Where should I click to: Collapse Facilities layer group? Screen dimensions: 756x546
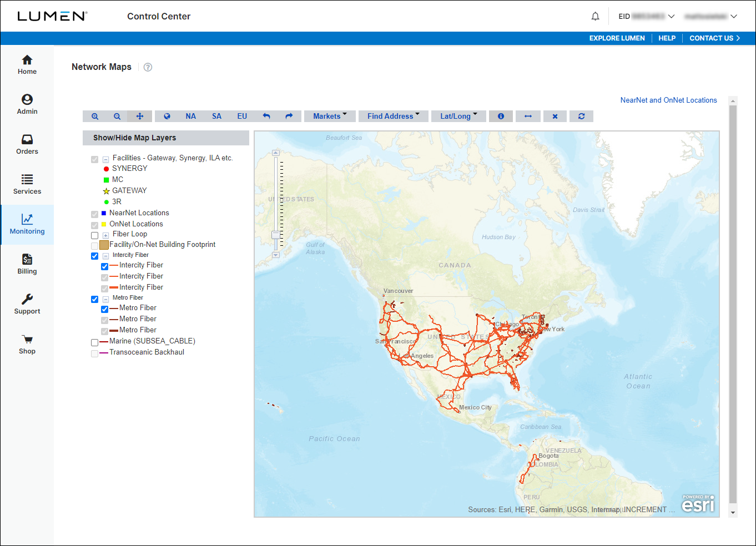click(105, 159)
